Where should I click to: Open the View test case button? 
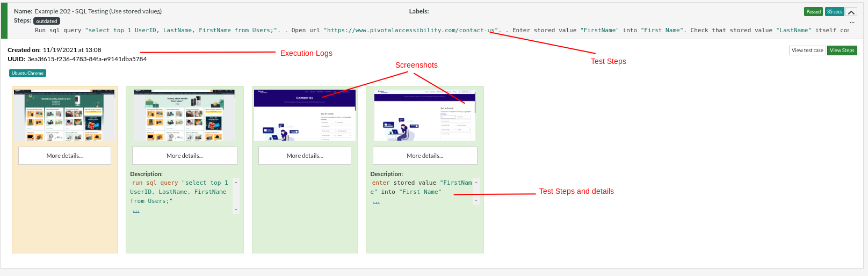pyautogui.click(x=807, y=50)
